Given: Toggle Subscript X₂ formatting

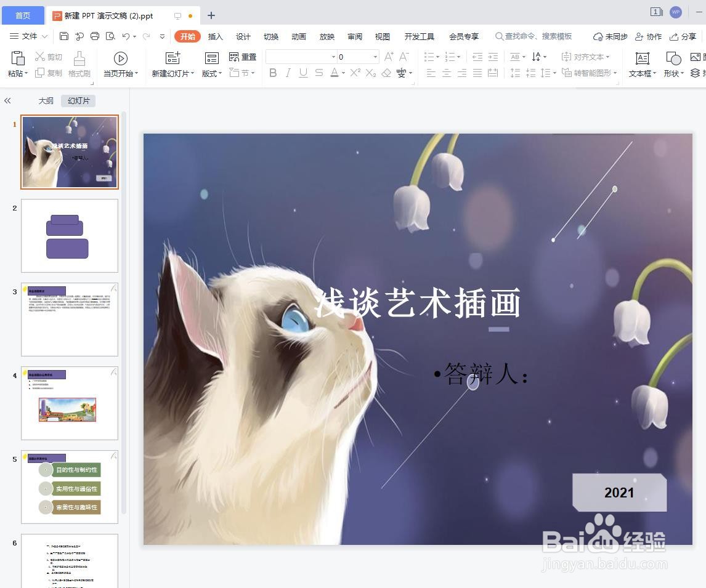Looking at the screenshot, I should click(x=371, y=73).
